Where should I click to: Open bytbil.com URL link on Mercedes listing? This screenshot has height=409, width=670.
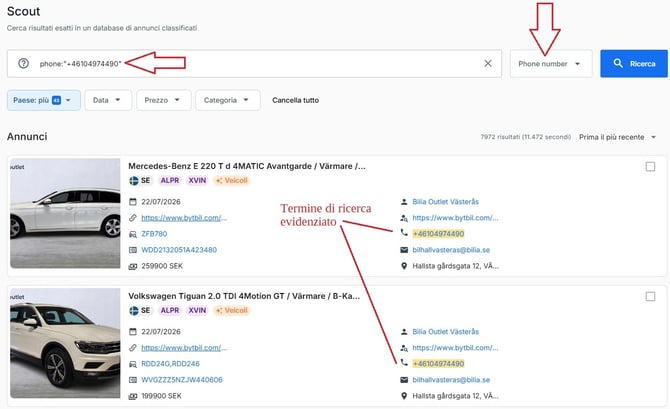(184, 218)
